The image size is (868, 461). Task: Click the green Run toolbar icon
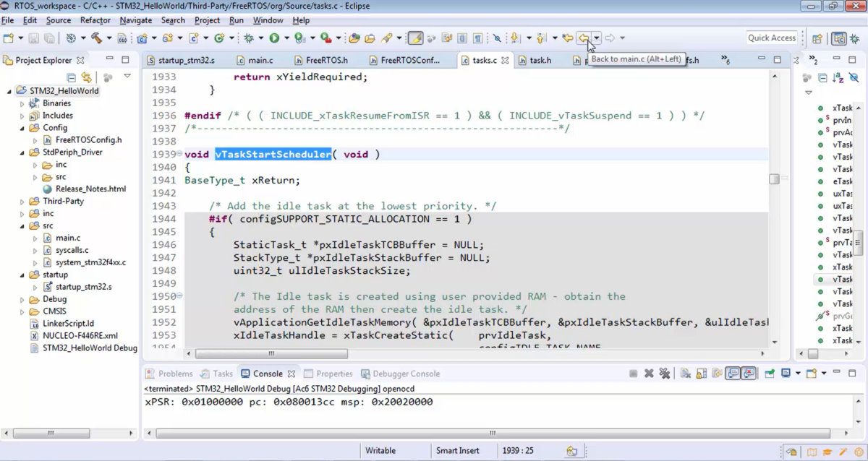[274, 38]
